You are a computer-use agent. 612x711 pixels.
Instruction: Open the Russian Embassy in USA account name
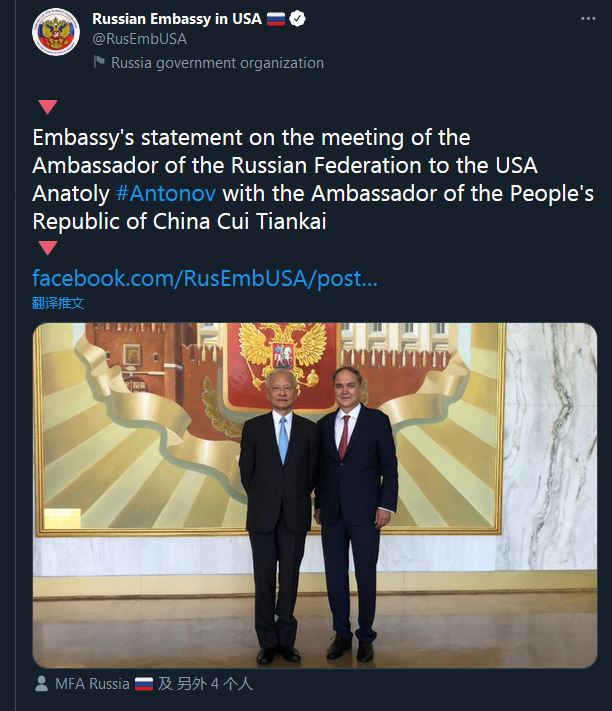click(176, 19)
